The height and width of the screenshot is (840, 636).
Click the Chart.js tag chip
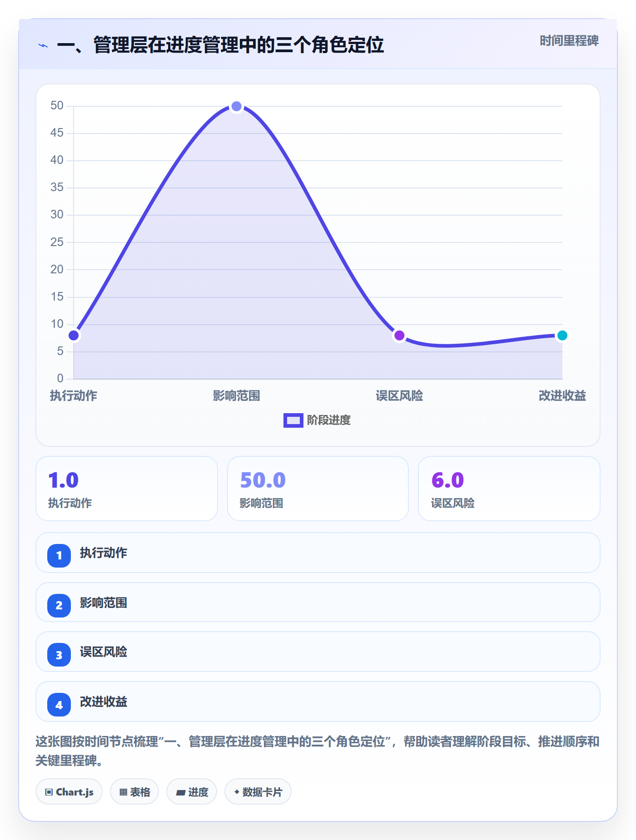(x=69, y=792)
